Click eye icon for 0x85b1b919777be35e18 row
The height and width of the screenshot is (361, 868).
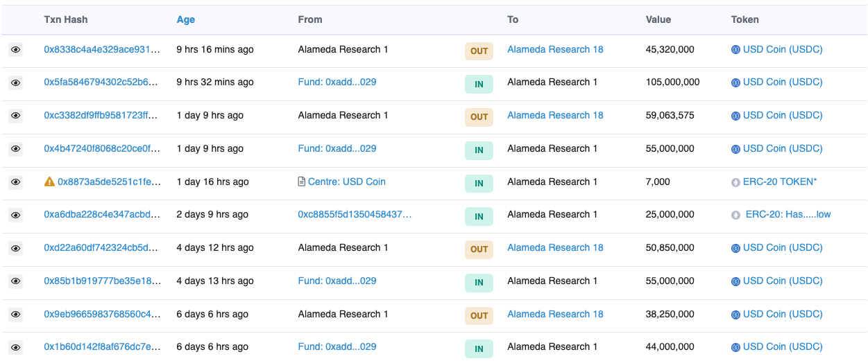pyautogui.click(x=15, y=281)
